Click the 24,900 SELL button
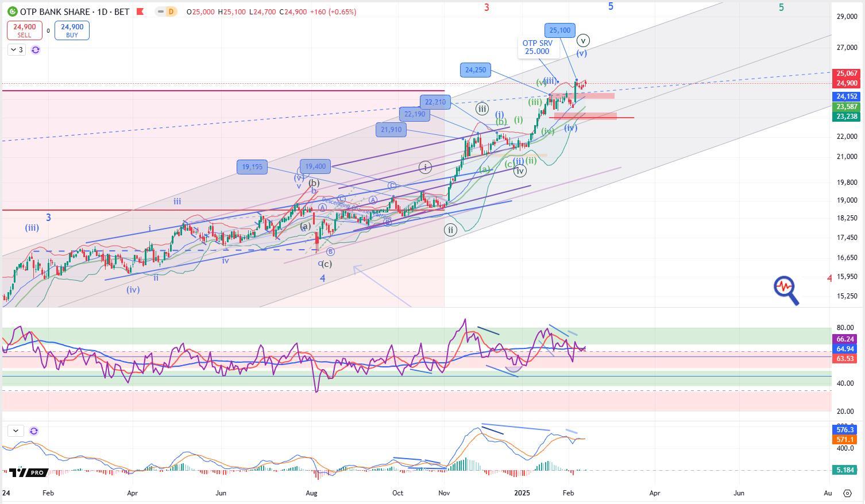 (x=24, y=30)
